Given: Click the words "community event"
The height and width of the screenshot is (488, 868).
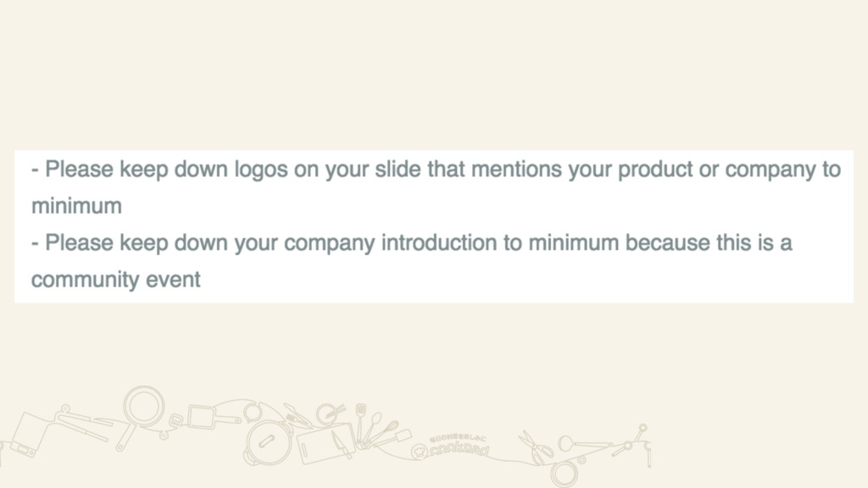Looking at the screenshot, I should point(115,280).
